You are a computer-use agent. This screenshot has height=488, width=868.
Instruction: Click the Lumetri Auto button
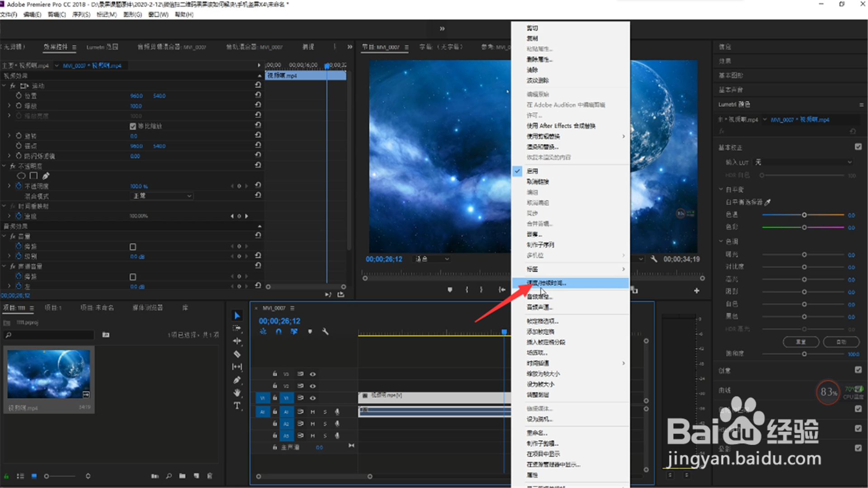841,342
